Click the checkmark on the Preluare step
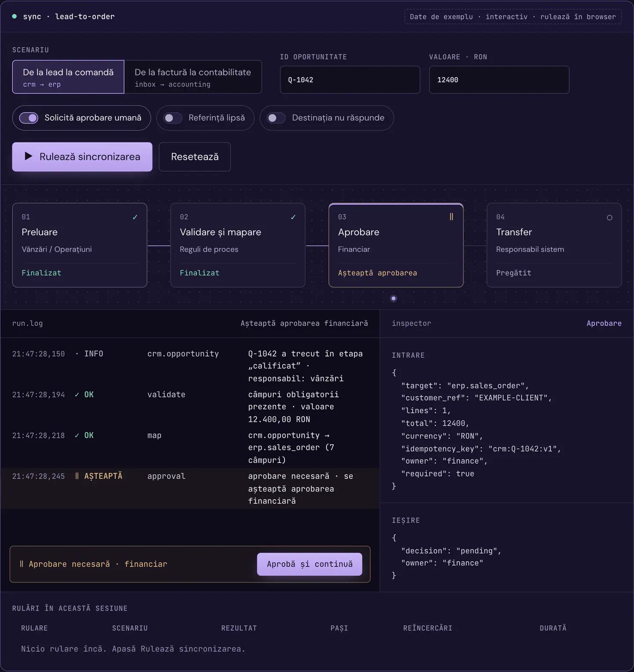Image resolution: width=634 pixels, height=672 pixels. [135, 217]
